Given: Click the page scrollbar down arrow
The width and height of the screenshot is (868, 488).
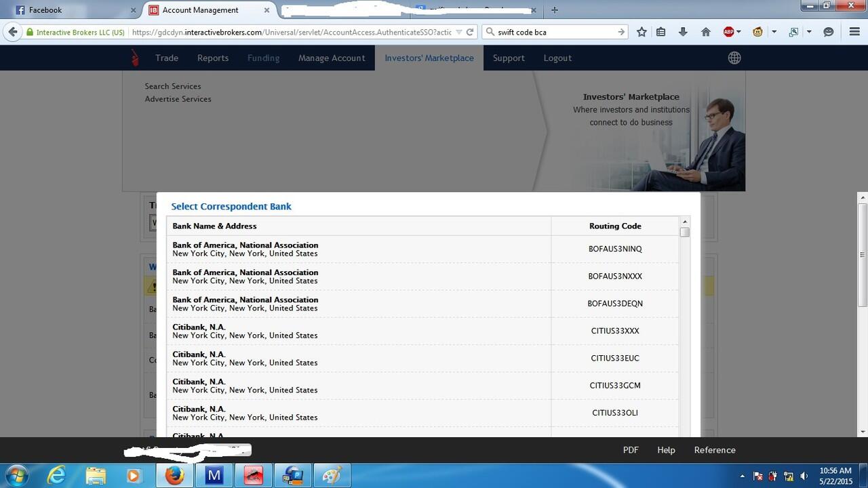Looking at the screenshot, I should click(x=863, y=432).
